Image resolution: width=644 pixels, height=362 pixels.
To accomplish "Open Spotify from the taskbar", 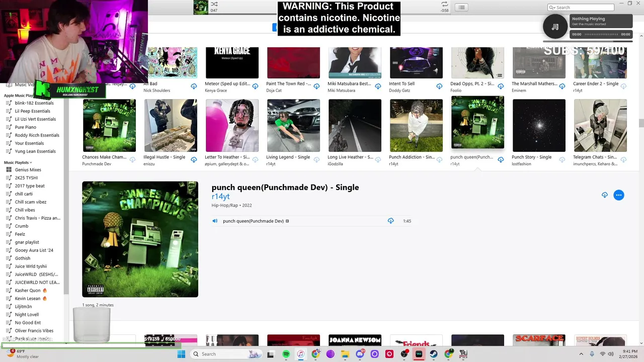I will click(x=286, y=354).
